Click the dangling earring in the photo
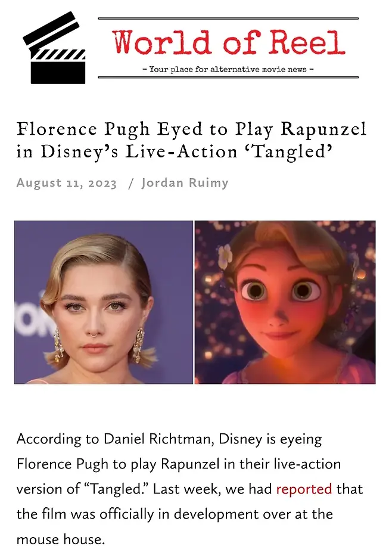 coord(138,344)
